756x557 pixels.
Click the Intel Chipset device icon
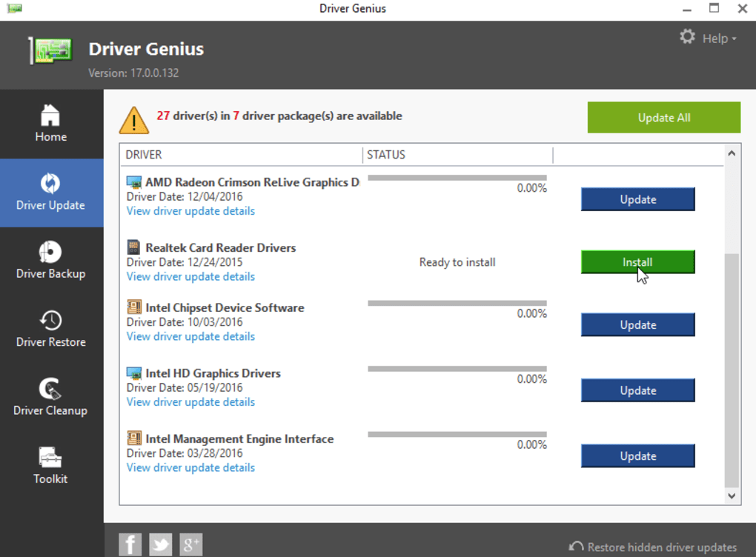[x=134, y=307]
